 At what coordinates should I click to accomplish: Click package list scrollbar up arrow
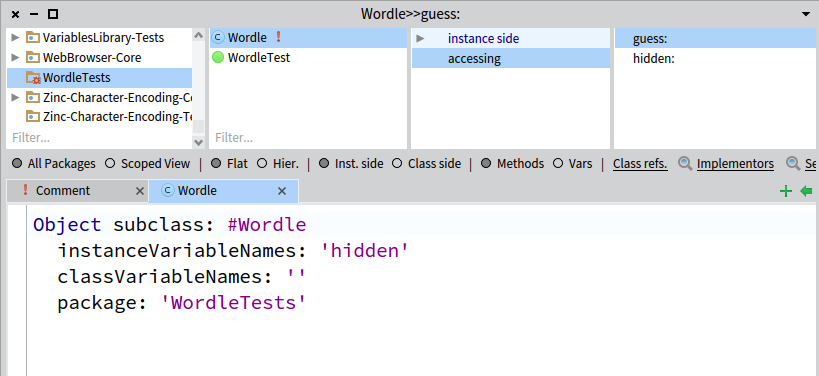click(x=198, y=35)
